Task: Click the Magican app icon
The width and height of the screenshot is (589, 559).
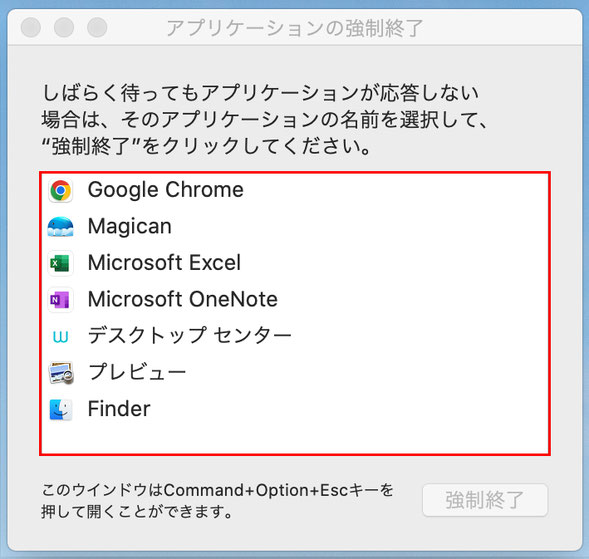Action: coord(60,227)
